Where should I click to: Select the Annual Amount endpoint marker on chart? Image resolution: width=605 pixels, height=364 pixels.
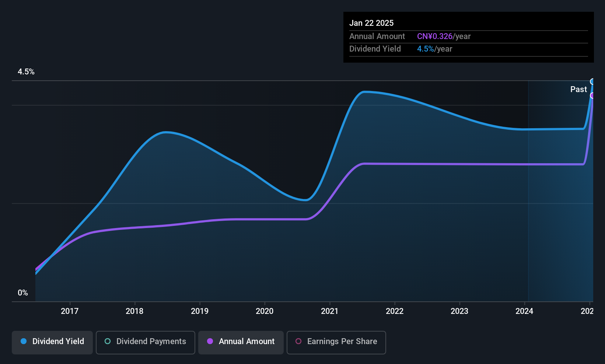coord(592,95)
